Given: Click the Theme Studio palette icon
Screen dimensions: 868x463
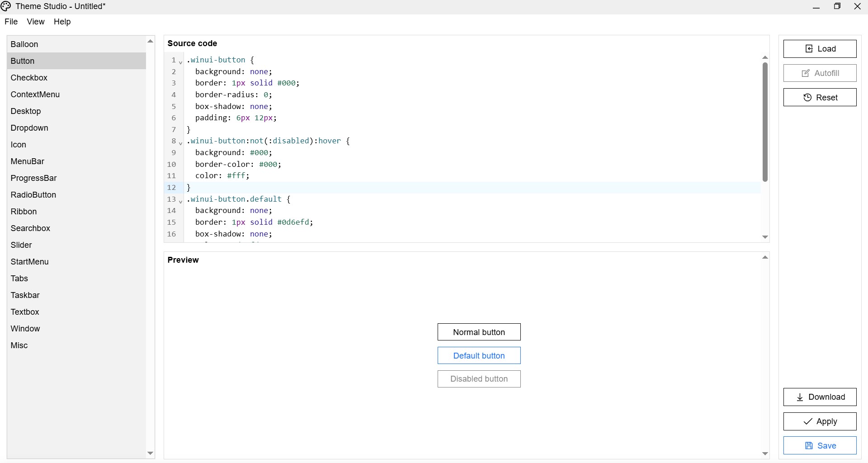Looking at the screenshot, I should [6, 6].
